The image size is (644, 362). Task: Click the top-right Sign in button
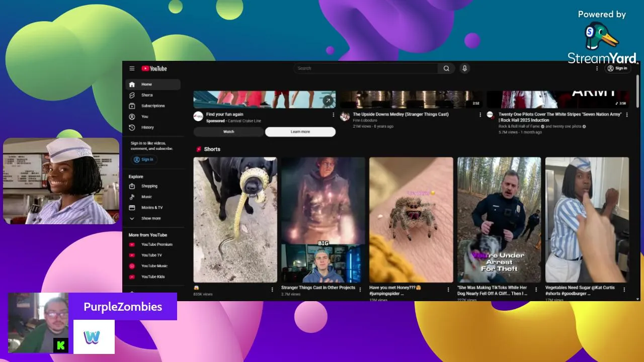coord(617,68)
